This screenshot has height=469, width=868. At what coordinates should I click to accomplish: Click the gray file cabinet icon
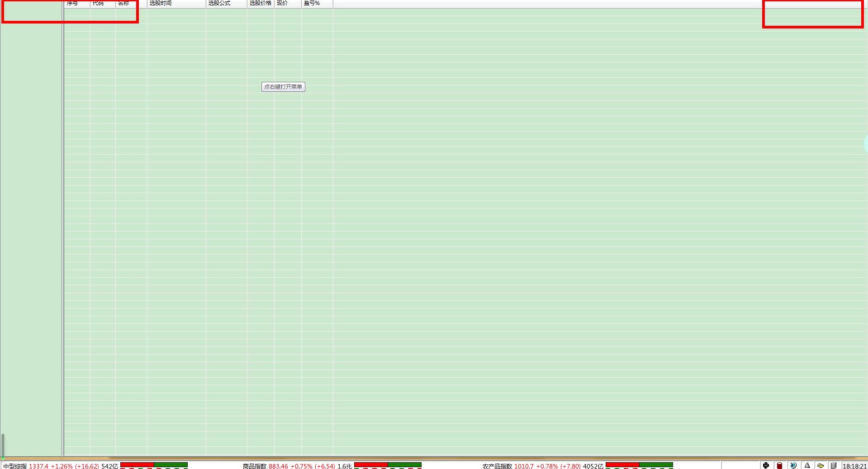pyautogui.click(x=834, y=465)
